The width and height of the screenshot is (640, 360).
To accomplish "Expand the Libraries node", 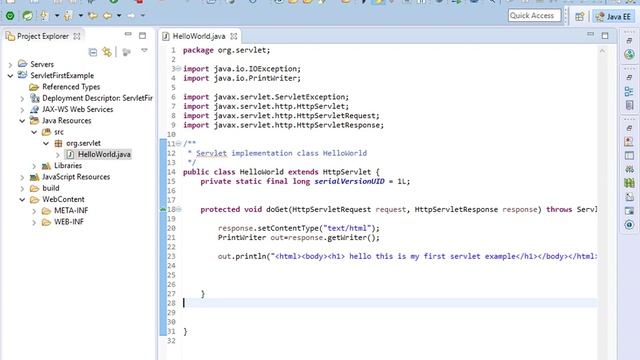I will [x=34, y=166].
